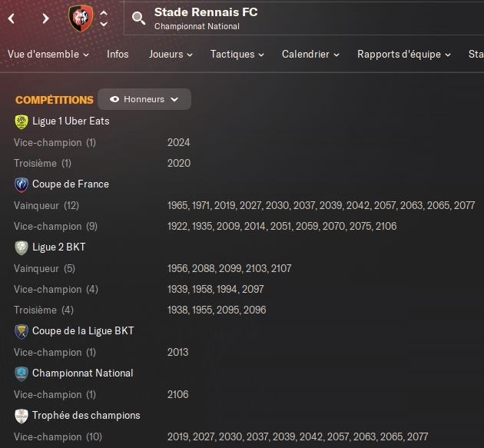Screen dimensions: 484x448
Task: Click the up/down club switcher arrows
Action: coord(104,18)
